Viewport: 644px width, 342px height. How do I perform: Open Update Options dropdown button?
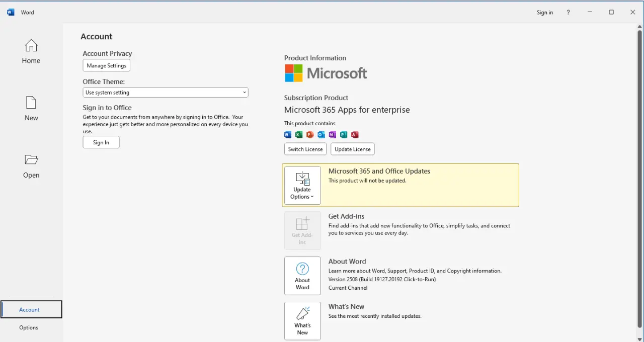pyautogui.click(x=302, y=186)
